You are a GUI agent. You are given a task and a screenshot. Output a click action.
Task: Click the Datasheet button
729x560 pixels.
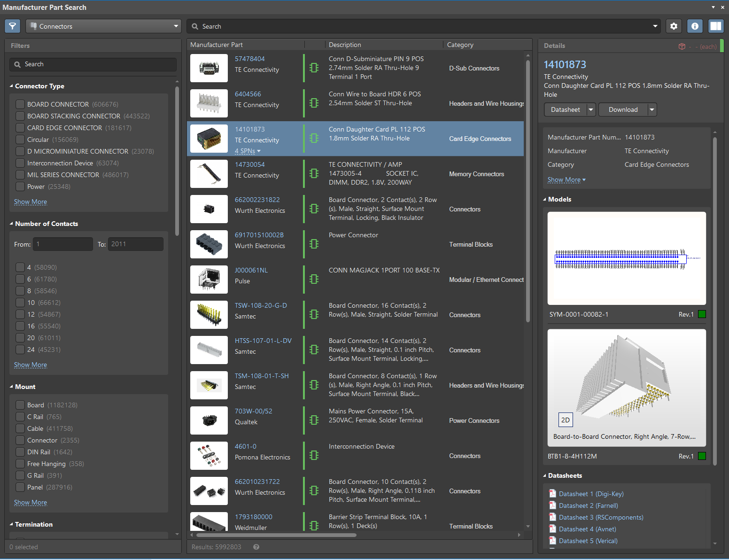[566, 109]
